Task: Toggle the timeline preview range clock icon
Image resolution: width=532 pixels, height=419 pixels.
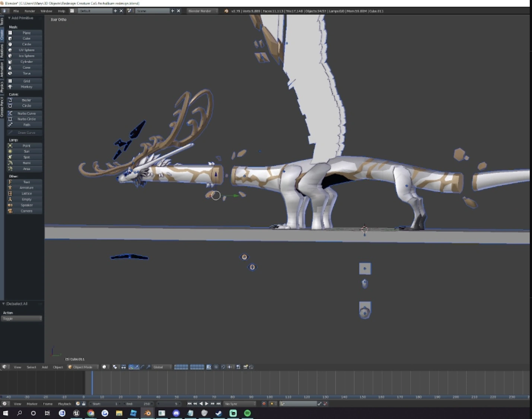Action: [x=78, y=404]
